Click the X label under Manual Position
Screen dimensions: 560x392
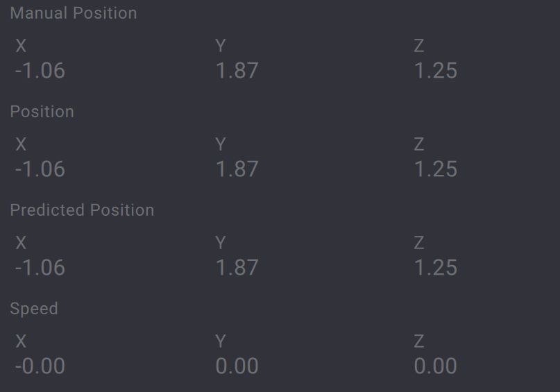coord(21,46)
